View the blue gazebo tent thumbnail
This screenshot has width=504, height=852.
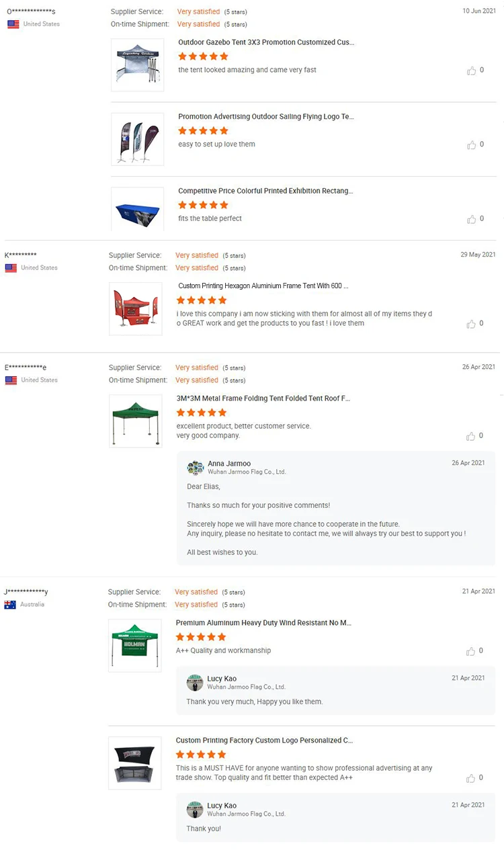click(137, 65)
